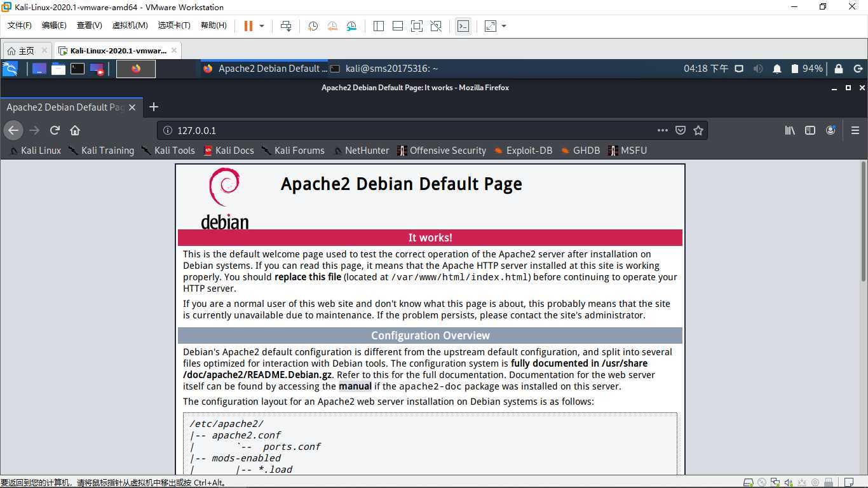Open the GHDB bookmark

click(x=581, y=151)
